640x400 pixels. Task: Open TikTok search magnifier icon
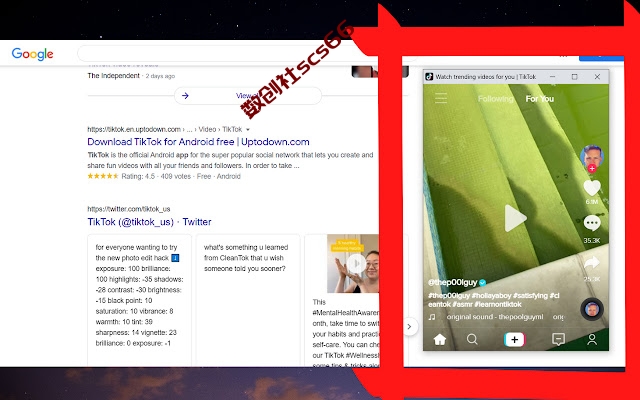tap(472, 339)
